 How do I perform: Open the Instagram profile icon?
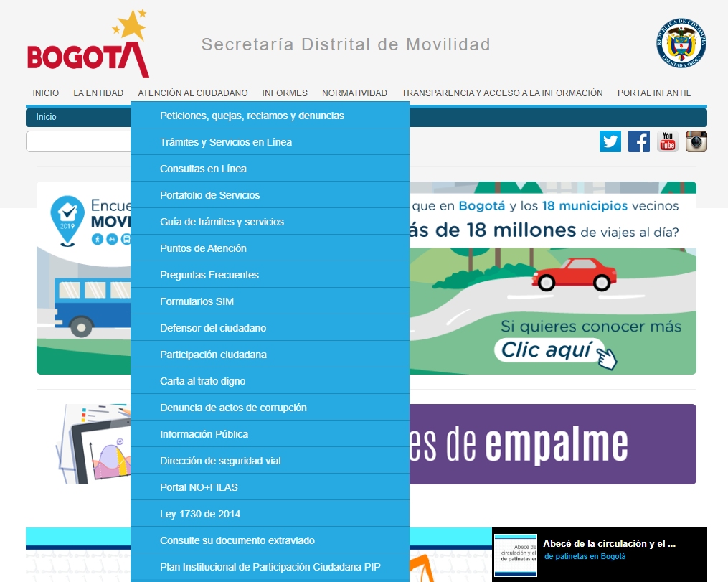point(696,141)
